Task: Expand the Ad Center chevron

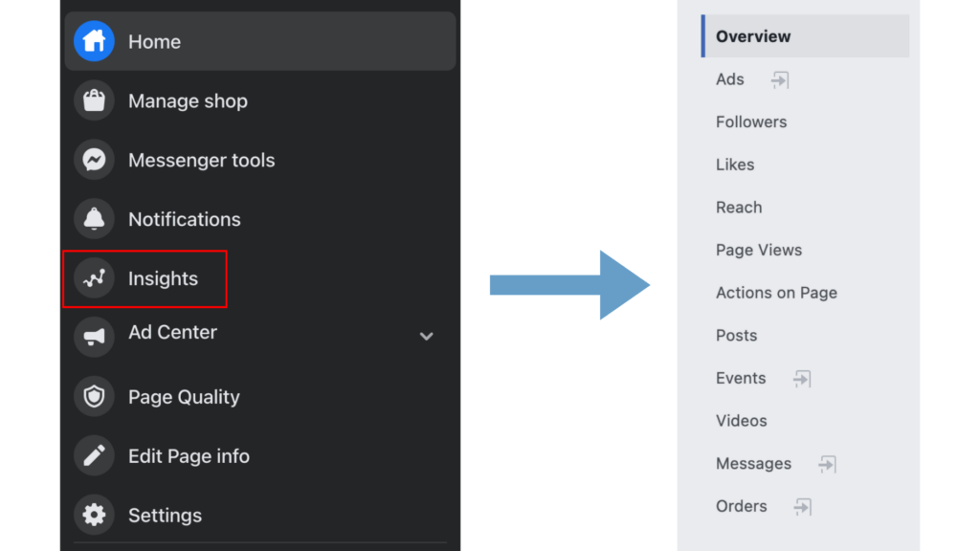Action: (427, 337)
